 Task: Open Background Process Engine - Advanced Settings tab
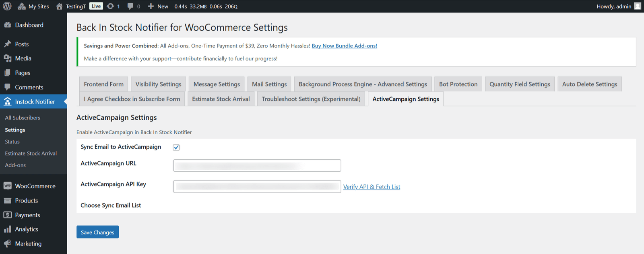pos(363,84)
